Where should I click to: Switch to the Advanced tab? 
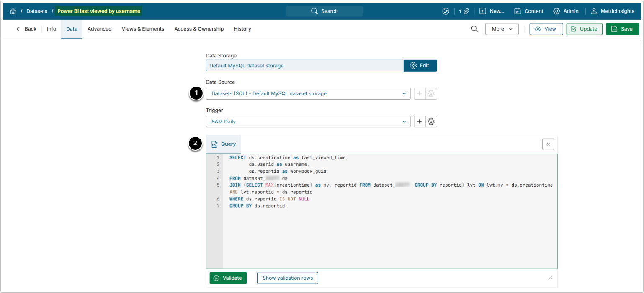tap(99, 29)
